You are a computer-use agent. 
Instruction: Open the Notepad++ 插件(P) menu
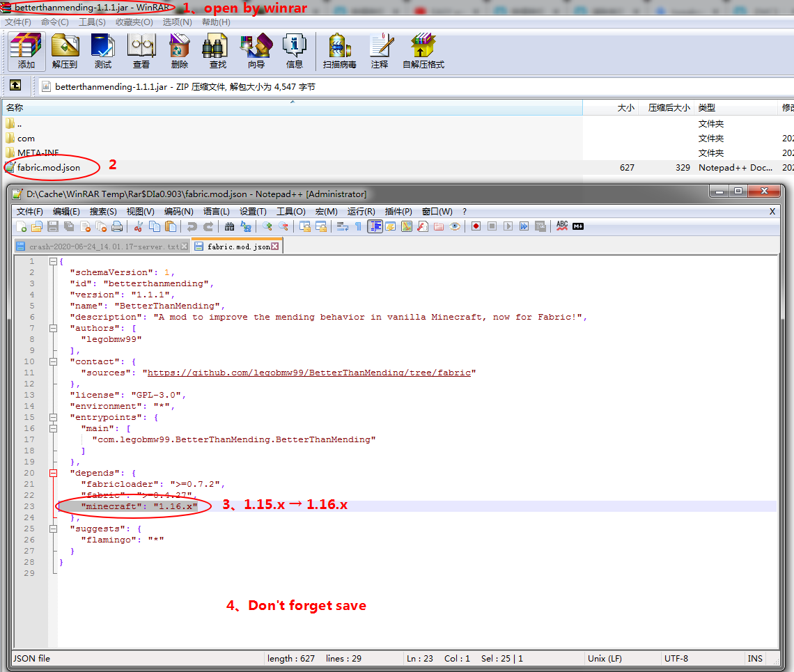click(398, 211)
